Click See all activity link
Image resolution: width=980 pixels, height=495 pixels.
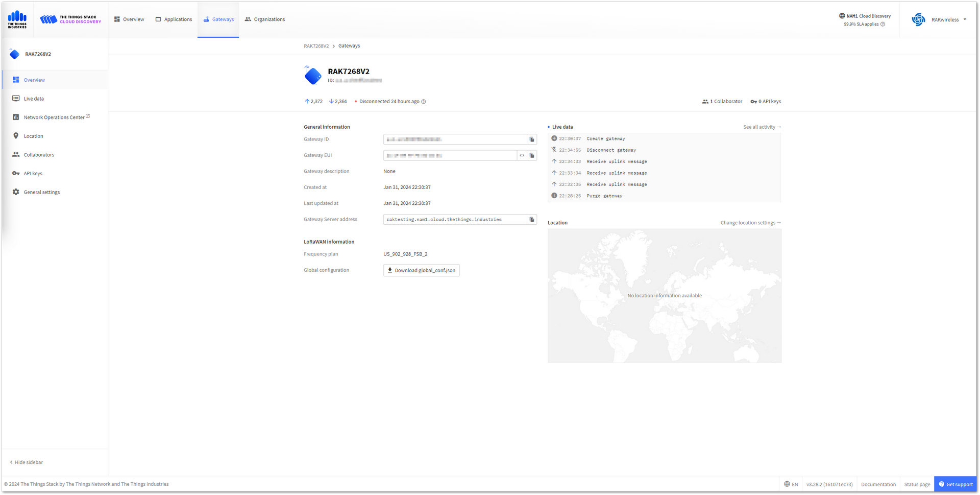point(762,127)
